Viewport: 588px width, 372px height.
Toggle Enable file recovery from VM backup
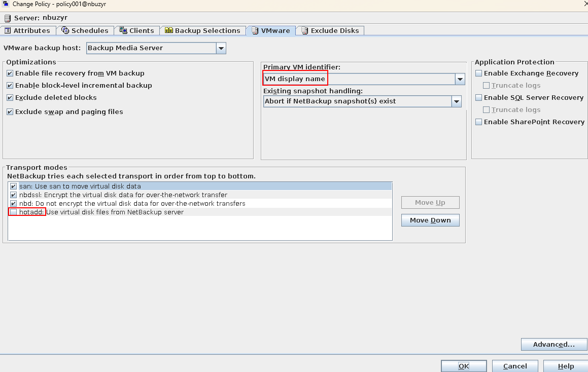pyautogui.click(x=10, y=73)
